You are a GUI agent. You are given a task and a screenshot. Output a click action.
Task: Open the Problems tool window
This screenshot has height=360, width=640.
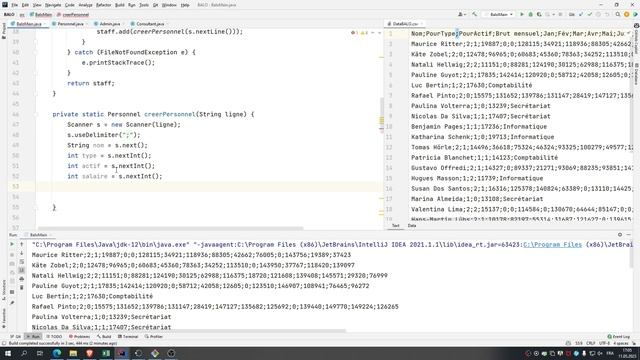point(80,337)
